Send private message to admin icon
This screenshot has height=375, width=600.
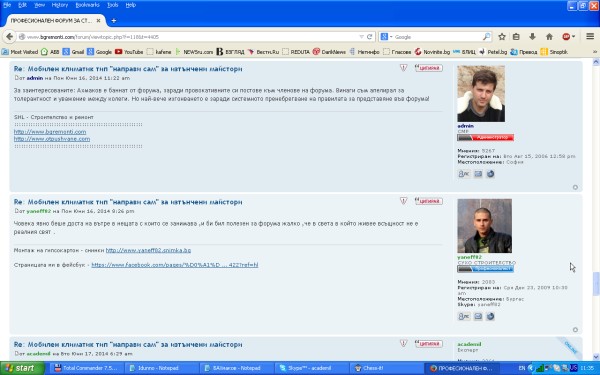tap(464, 174)
